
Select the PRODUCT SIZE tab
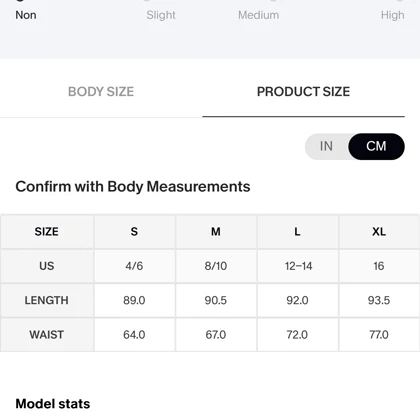[303, 92]
